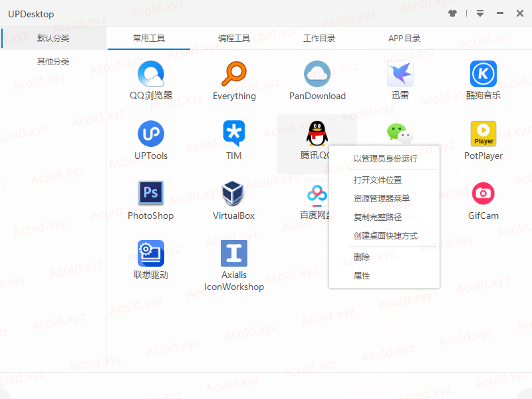Close the UPDesktop window
Viewport: 532px width, 399px height.
pos(520,13)
